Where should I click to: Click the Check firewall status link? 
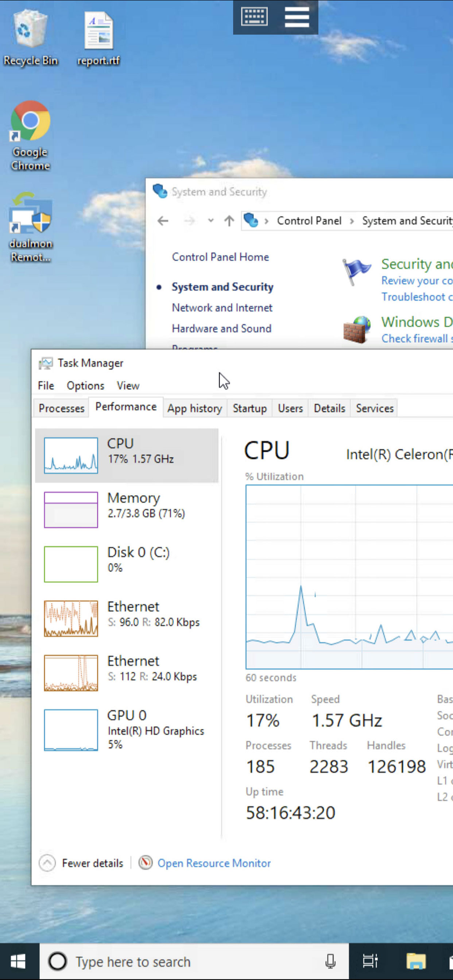(417, 339)
